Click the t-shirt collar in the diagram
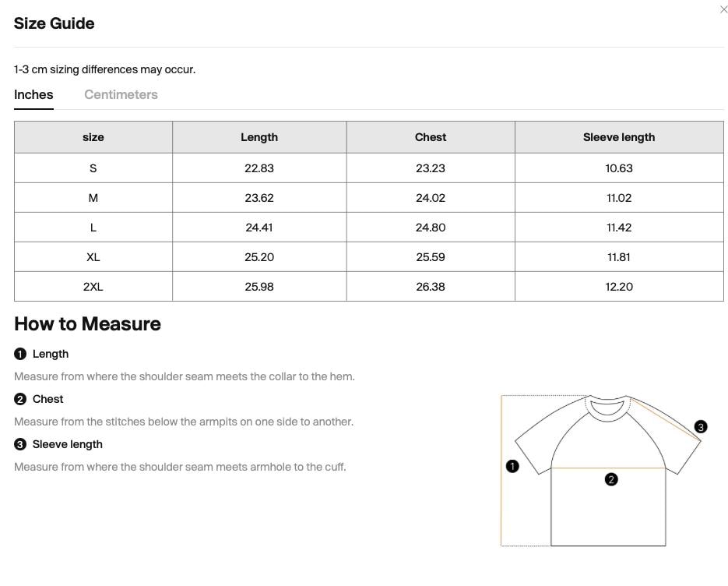 point(608,408)
